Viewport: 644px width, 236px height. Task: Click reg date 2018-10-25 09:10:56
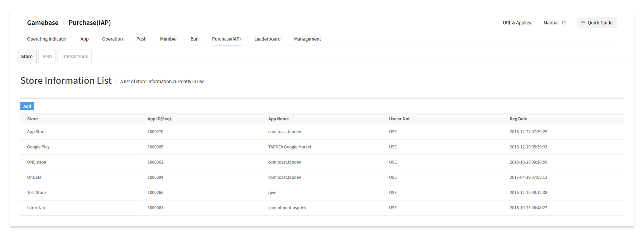click(528, 162)
